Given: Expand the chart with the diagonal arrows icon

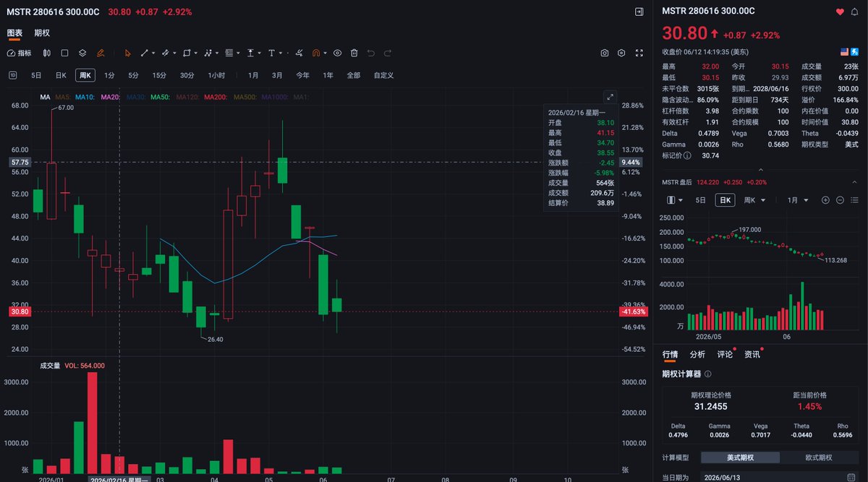Looking at the screenshot, I should tap(610, 97).
